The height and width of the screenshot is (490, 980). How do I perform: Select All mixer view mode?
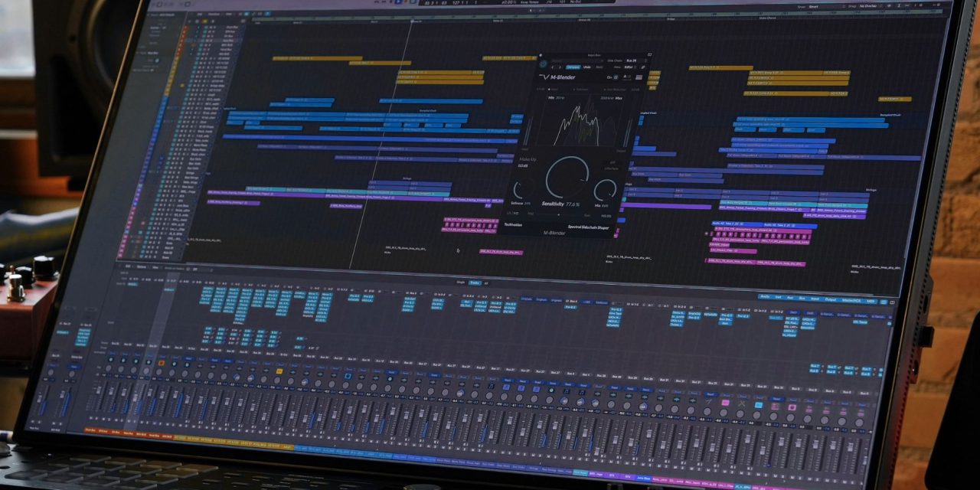coord(486,283)
